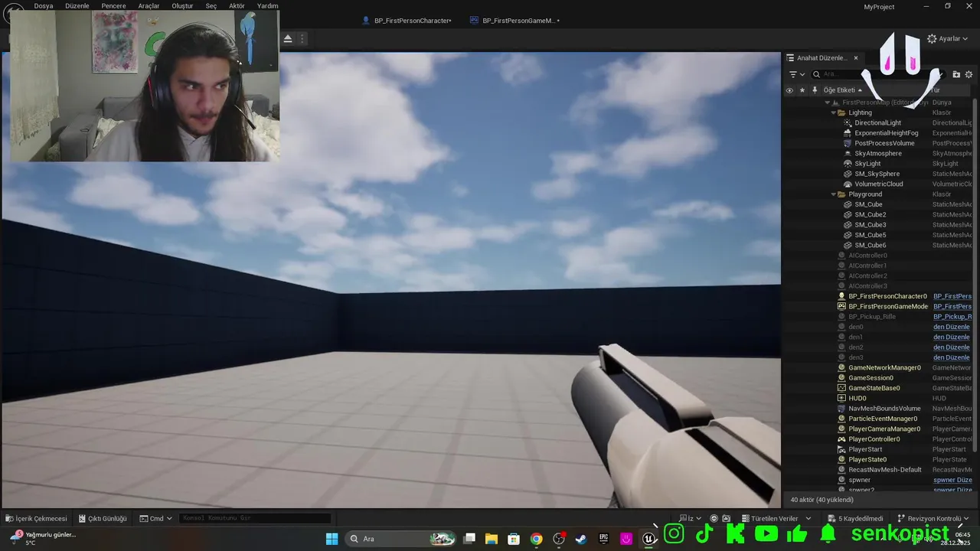The width and height of the screenshot is (980, 551).
Task: Select the SM_SkySphere mesh actor
Action: tap(877, 174)
